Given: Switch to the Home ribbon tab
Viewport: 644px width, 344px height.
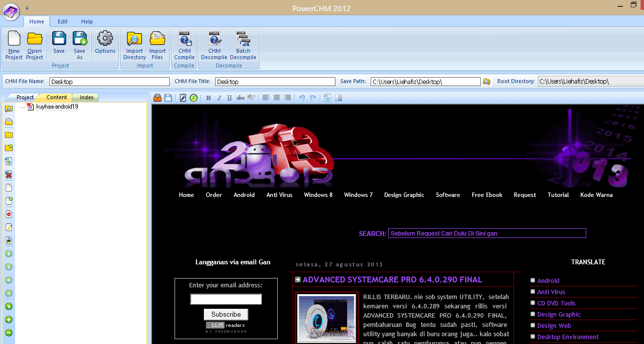Looking at the screenshot, I should coord(37,21).
